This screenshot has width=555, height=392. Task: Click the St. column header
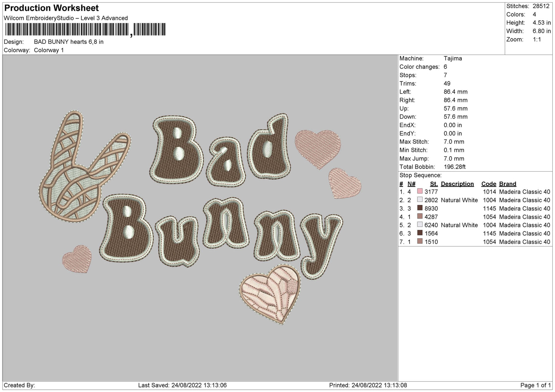coord(434,184)
